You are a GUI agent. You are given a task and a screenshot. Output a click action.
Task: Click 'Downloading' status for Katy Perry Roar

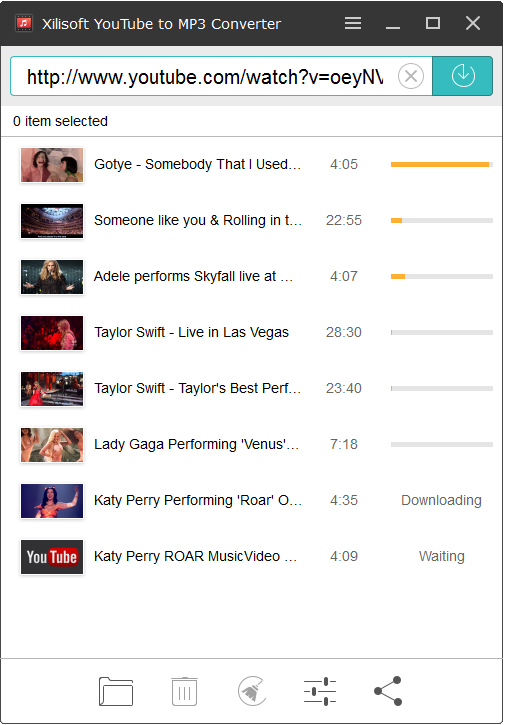pyautogui.click(x=441, y=500)
